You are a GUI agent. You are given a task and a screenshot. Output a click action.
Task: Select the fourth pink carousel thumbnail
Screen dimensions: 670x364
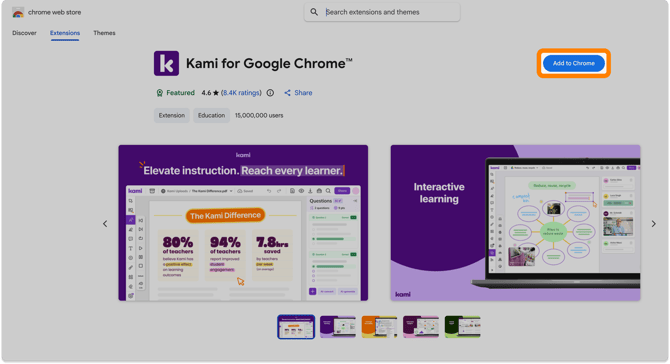point(420,327)
